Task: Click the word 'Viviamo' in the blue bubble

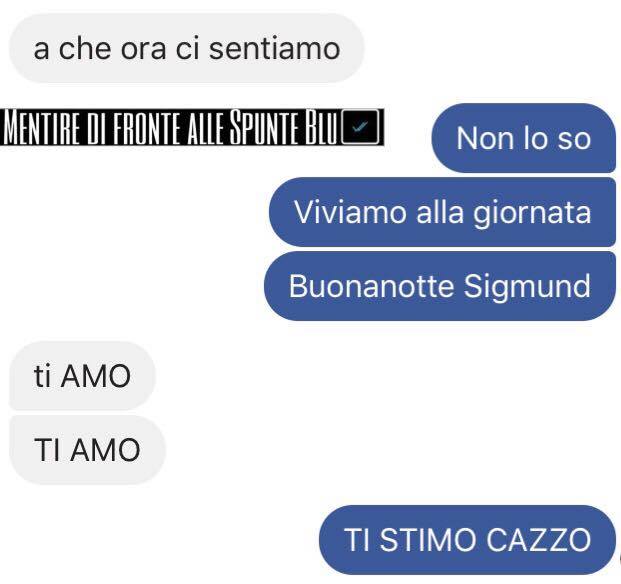Action: (x=350, y=212)
